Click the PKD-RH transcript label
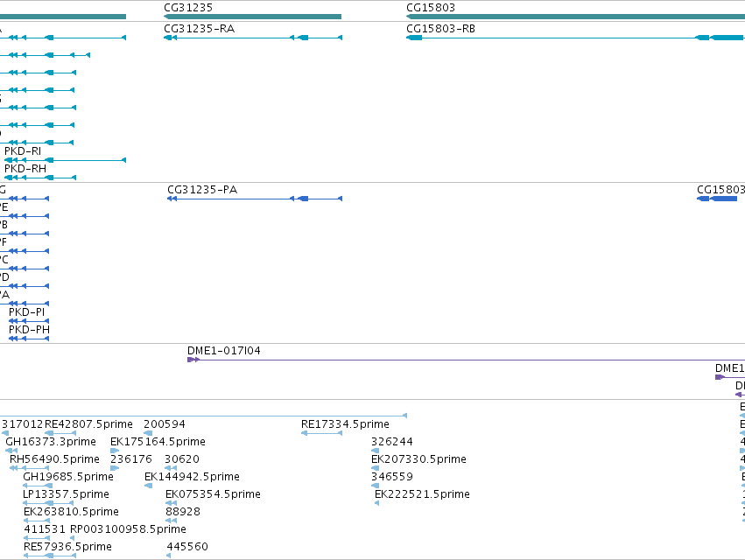The image size is (745, 560). coord(25,169)
